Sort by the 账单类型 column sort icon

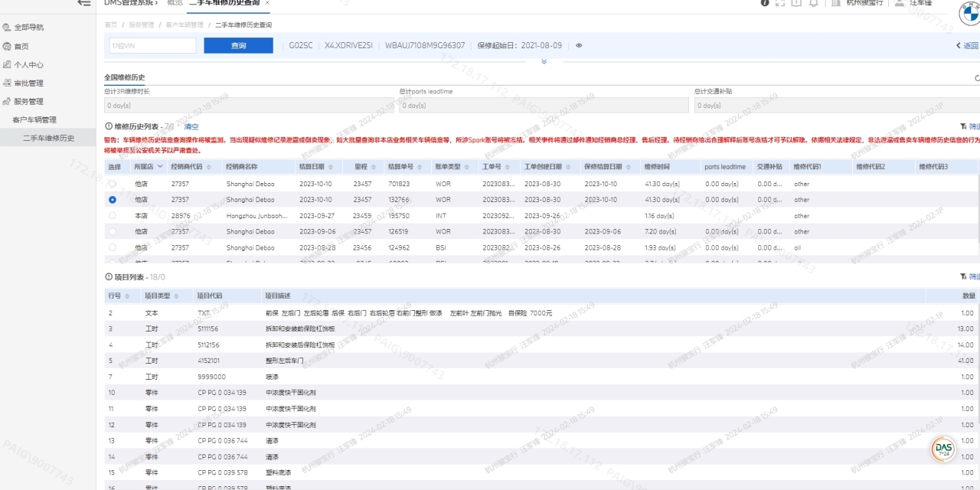coord(467,166)
